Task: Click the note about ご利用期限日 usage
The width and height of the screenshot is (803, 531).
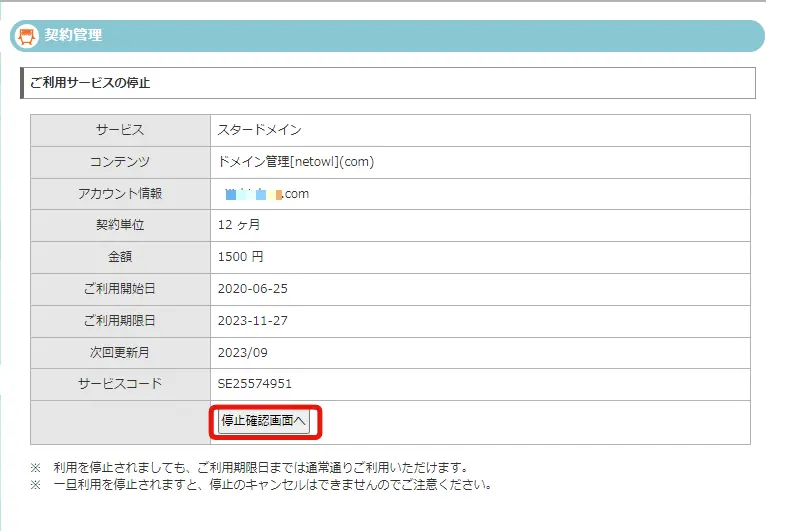Action: [x=262, y=467]
